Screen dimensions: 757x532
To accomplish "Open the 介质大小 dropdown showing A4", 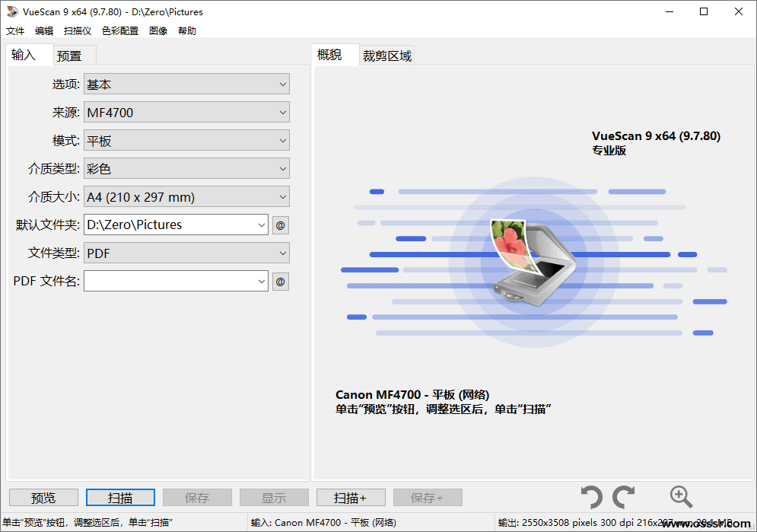I will 187,197.
